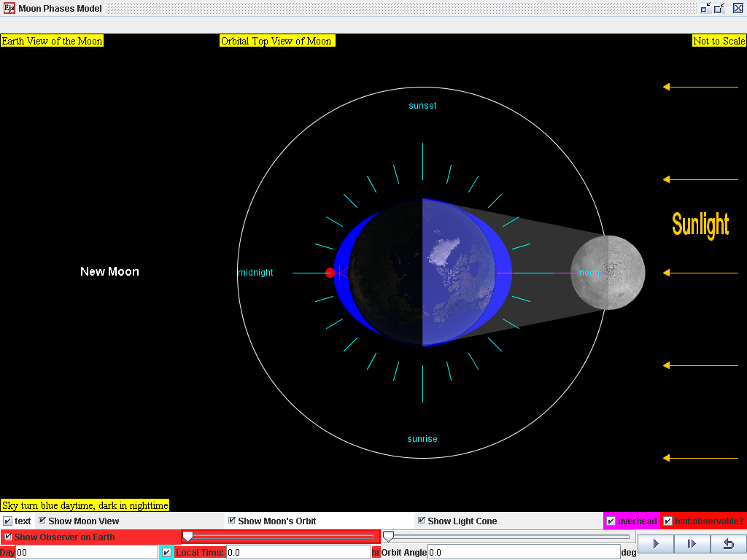Click the maximize window icon

pyautogui.click(x=719, y=9)
